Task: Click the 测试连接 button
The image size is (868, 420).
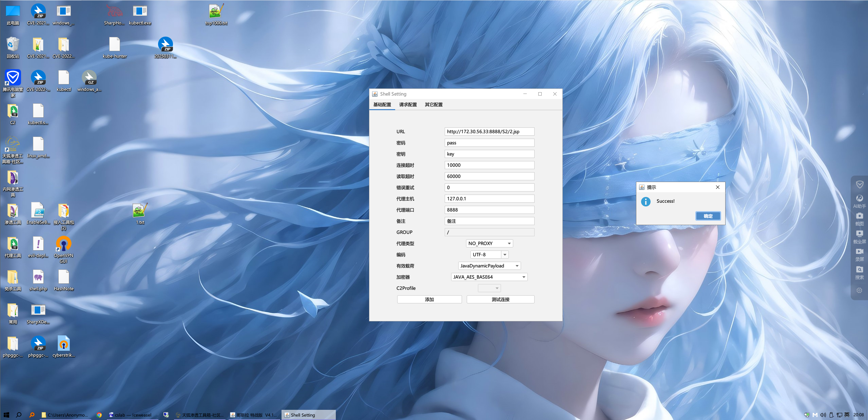Action: pos(500,299)
